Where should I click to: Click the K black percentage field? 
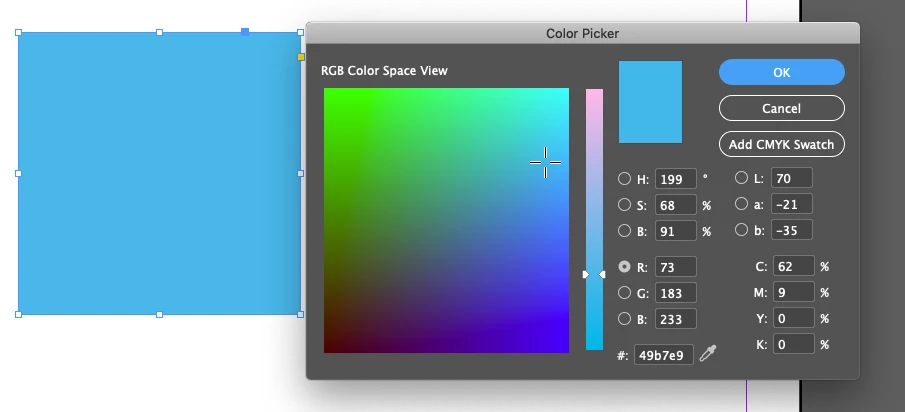coord(794,344)
